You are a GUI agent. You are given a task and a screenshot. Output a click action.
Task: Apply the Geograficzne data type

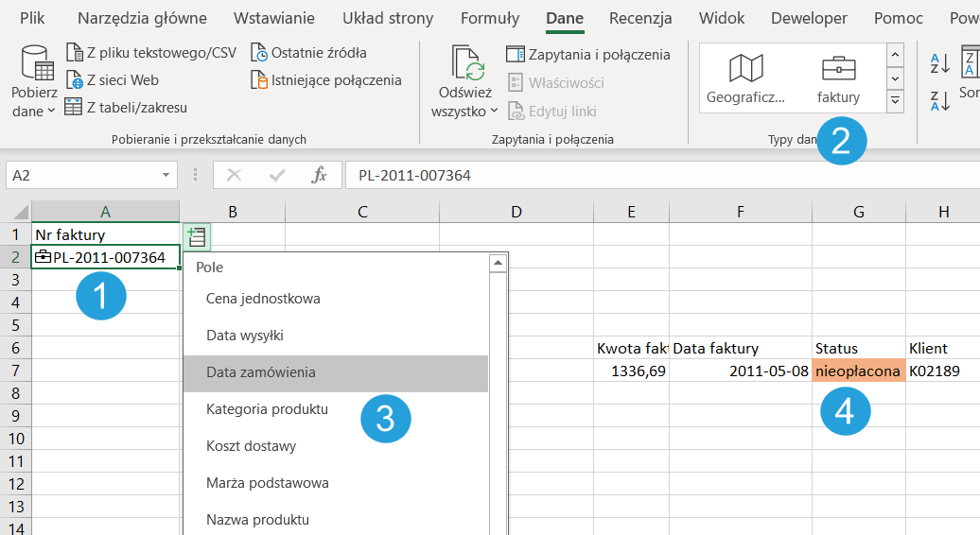tap(745, 79)
